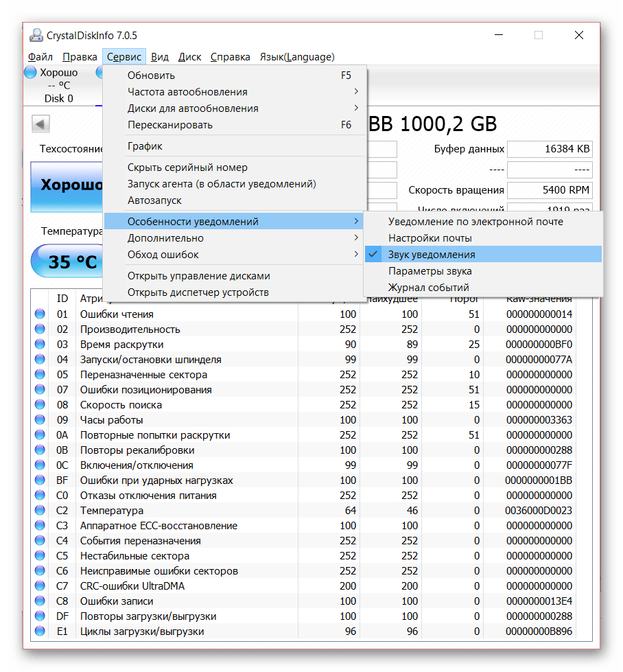Click the status orb beside Температура attribute C2
The image size is (623, 672).
(40, 511)
